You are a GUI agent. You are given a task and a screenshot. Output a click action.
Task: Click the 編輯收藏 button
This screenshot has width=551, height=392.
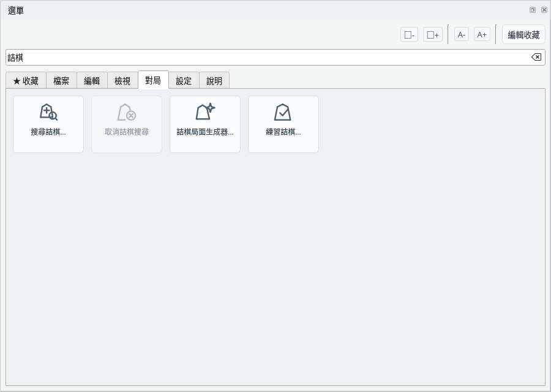tap(523, 34)
